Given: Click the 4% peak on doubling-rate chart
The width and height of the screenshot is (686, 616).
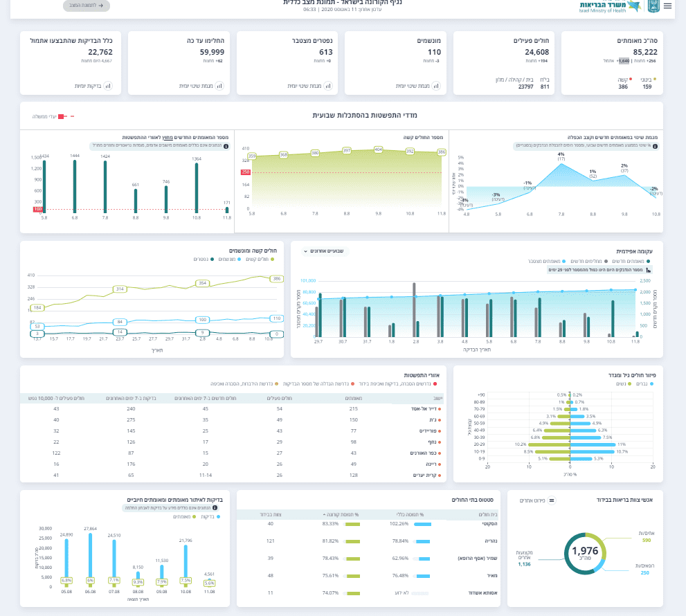Looking at the screenshot, I should 561,163.
